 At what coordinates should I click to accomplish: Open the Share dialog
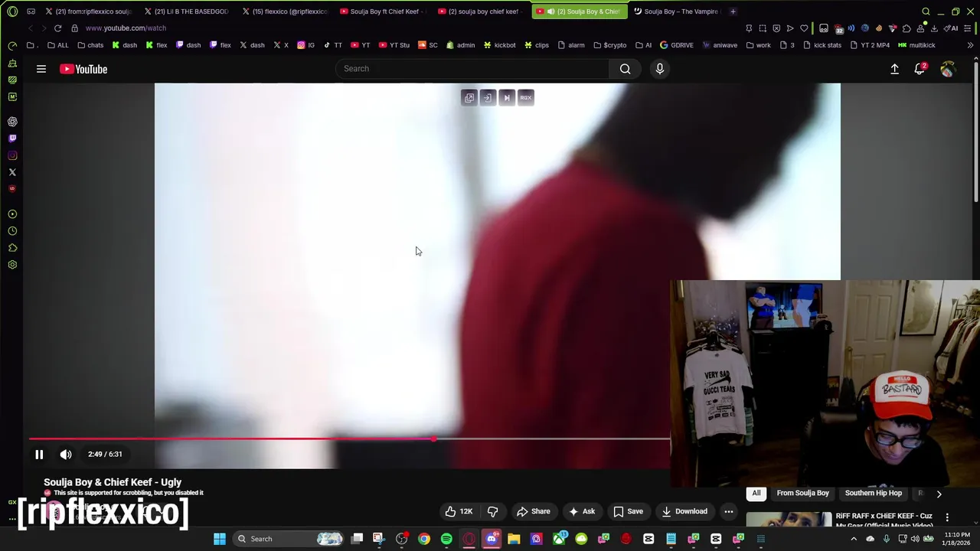(533, 511)
